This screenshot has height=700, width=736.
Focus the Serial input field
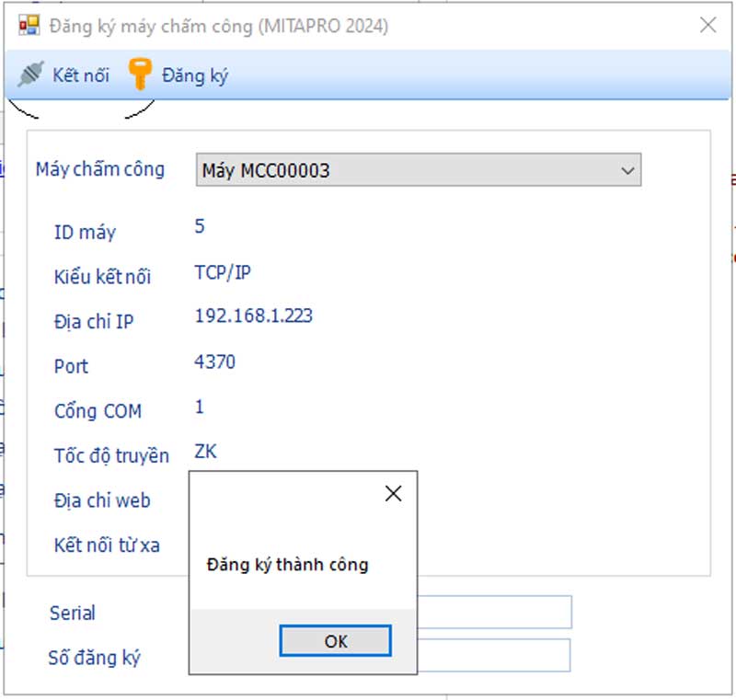(494, 613)
